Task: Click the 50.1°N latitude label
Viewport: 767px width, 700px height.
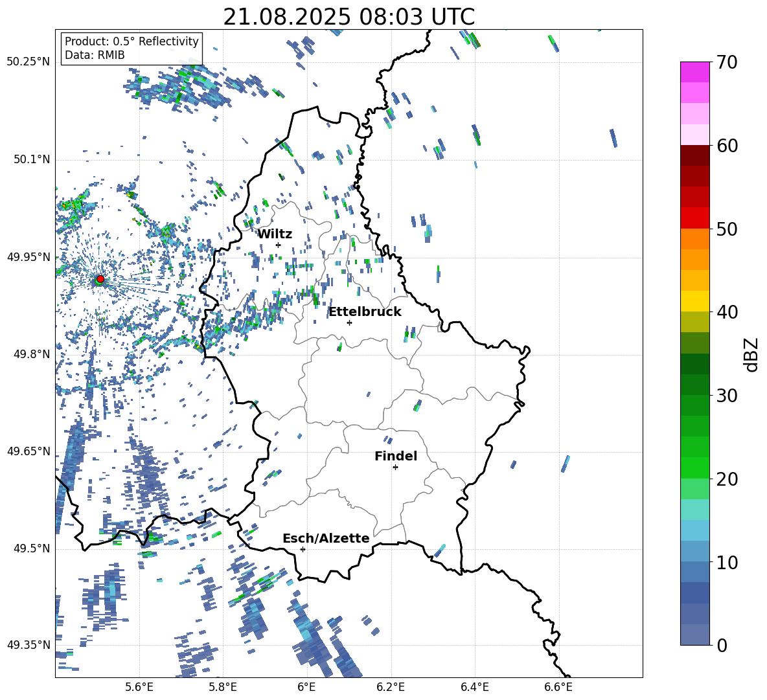Action: click(x=31, y=159)
